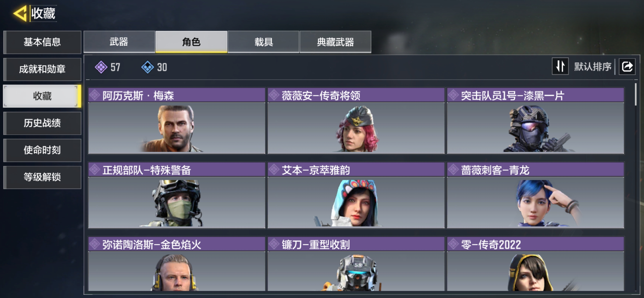Click the diamond icon beside 镰刀-重型收割
The image size is (644, 298).
pyautogui.click(x=274, y=244)
